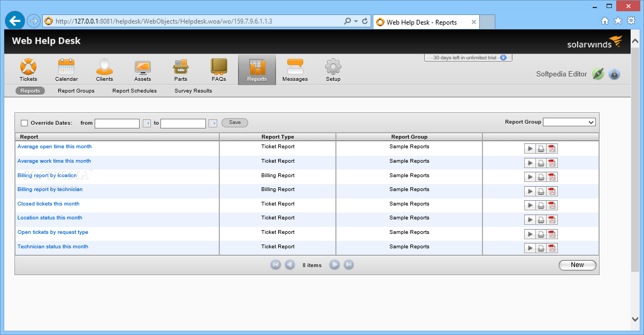Run the Average work time this month report
644x335 pixels.
point(530,163)
